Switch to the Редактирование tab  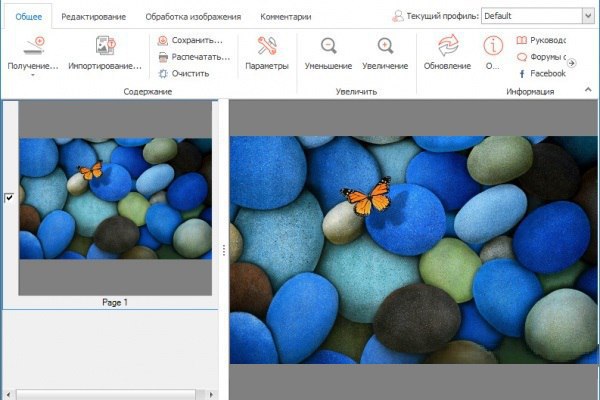(93, 17)
